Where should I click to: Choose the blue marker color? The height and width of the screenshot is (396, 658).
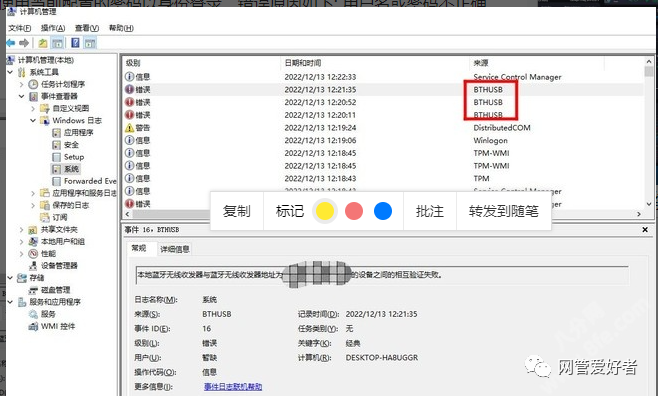[x=383, y=211]
